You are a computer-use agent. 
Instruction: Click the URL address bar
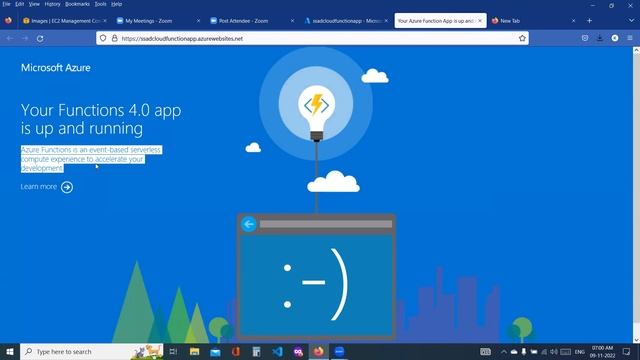(x=312, y=38)
